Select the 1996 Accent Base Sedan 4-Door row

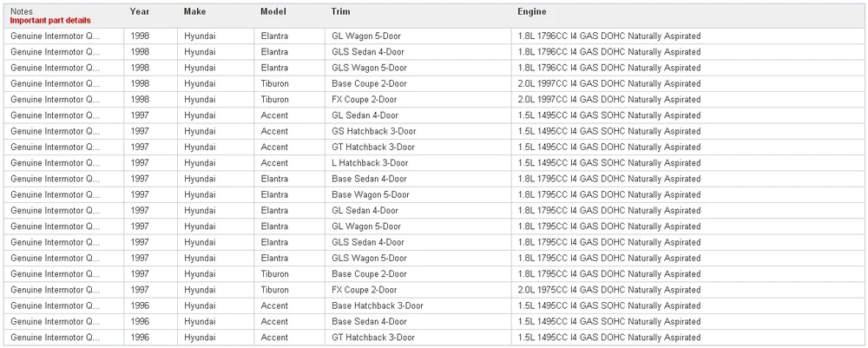pos(434,321)
